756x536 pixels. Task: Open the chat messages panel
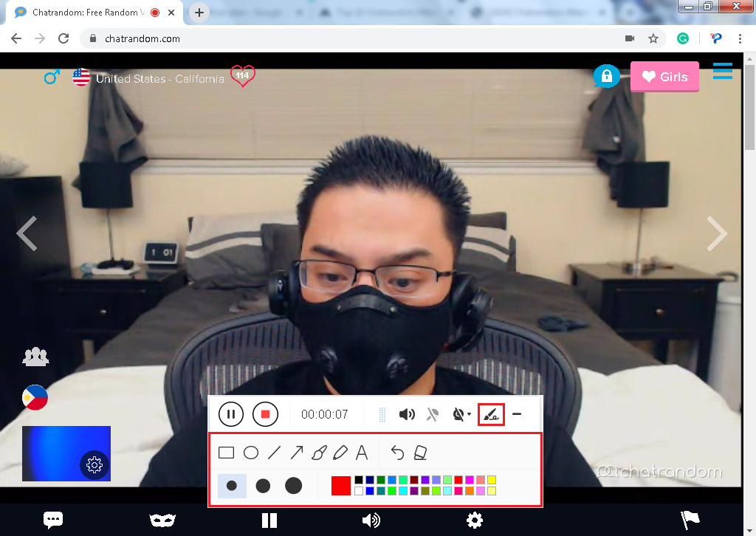(x=53, y=520)
